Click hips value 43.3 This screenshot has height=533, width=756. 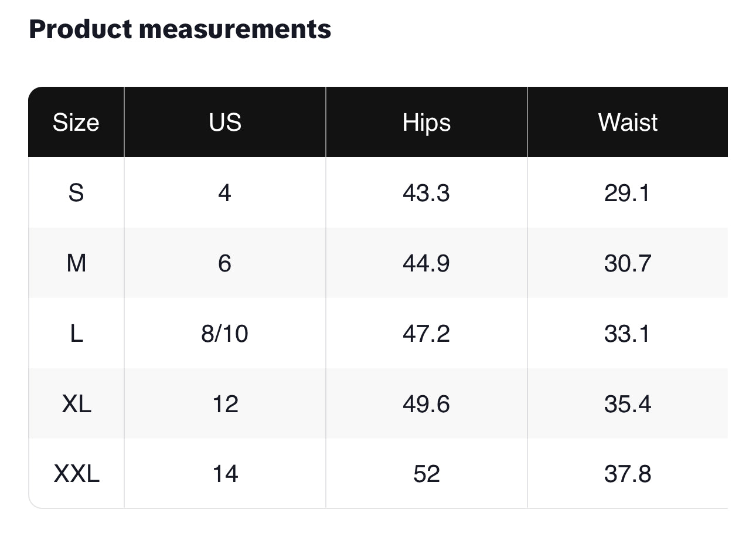click(x=427, y=192)
